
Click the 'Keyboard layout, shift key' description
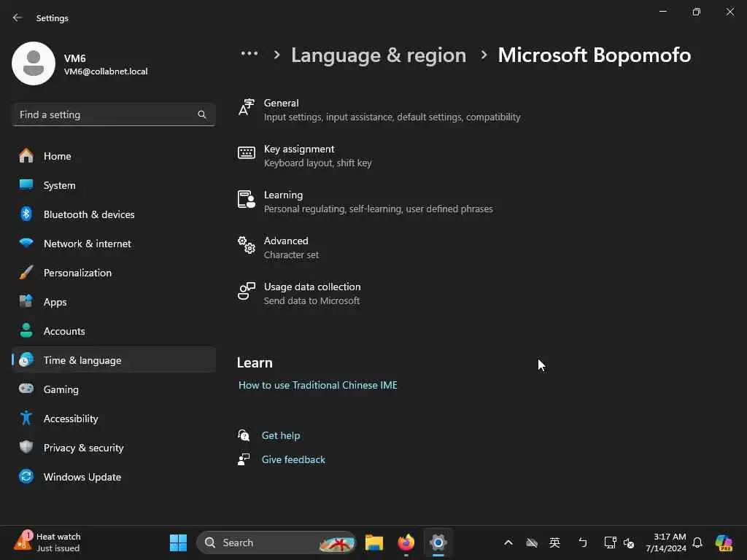[x=318, y=163]
